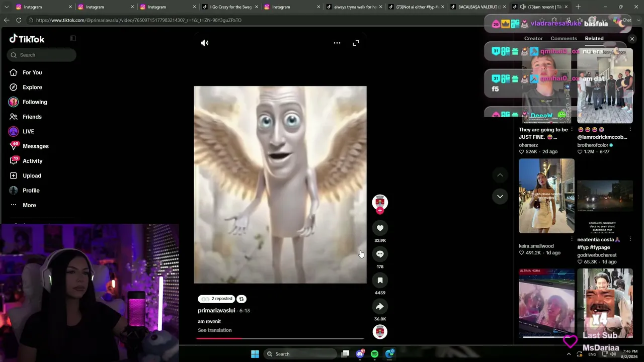This screenshot has width=644, height=362.
Task: Go to your Profile
Action: click(31, 191)
